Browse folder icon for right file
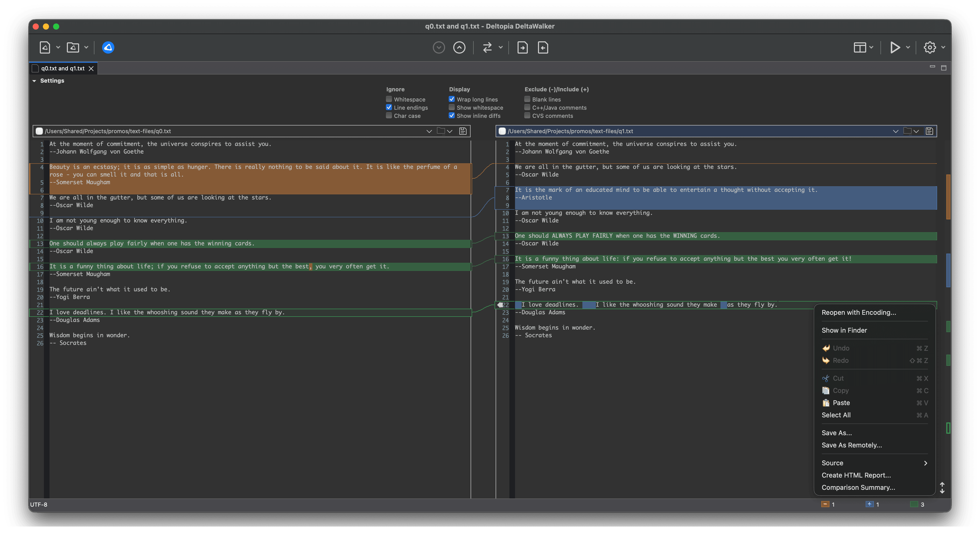The width and height of the screenshot is (980, 550). click(907, 131)
